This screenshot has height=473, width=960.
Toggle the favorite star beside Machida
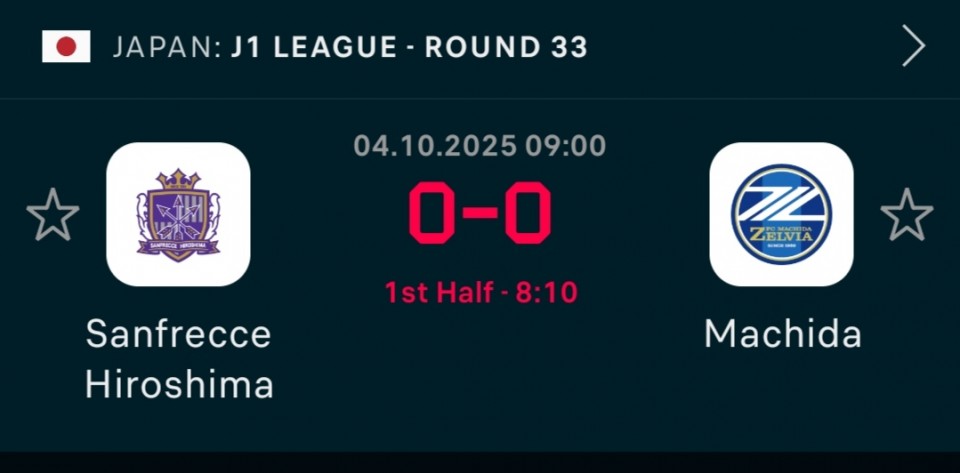pos(906,214)
